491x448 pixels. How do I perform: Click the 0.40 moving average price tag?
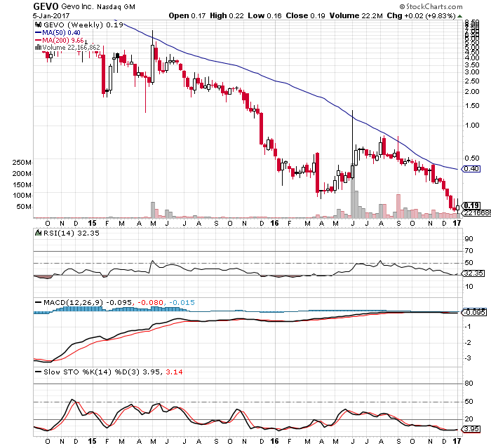click(x=471, y=169)
